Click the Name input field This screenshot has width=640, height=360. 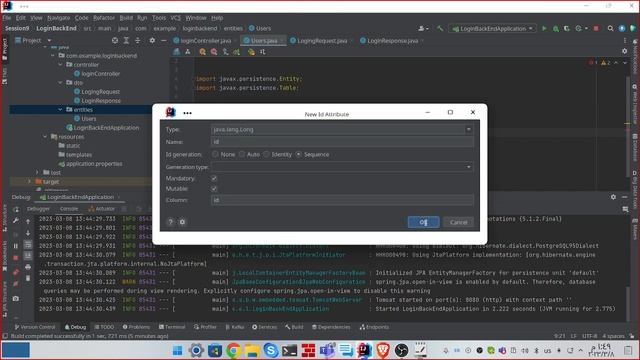pos(342,142)
